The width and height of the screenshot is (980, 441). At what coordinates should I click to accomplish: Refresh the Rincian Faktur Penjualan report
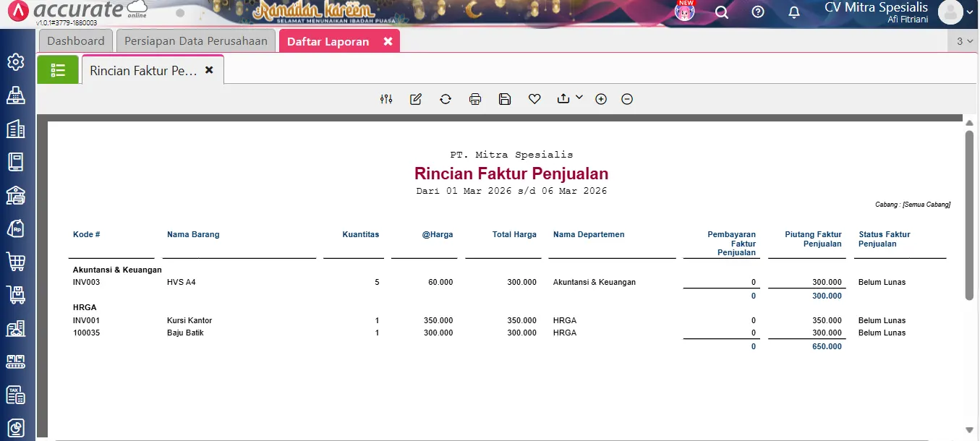[446, 98]
